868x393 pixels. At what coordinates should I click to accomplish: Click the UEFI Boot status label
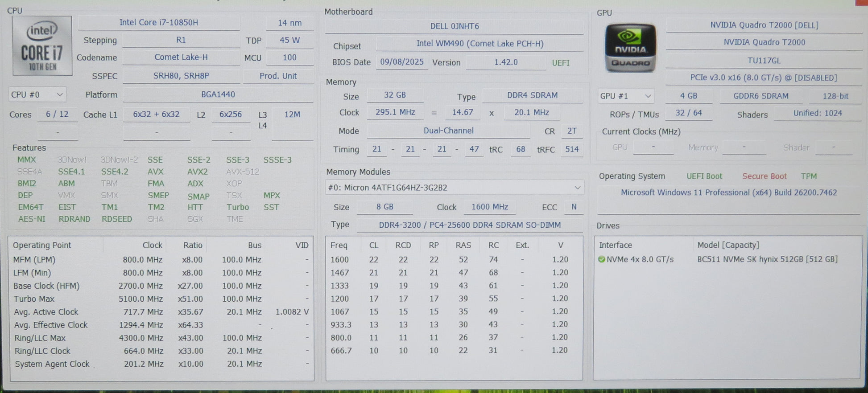pos(704,176)
